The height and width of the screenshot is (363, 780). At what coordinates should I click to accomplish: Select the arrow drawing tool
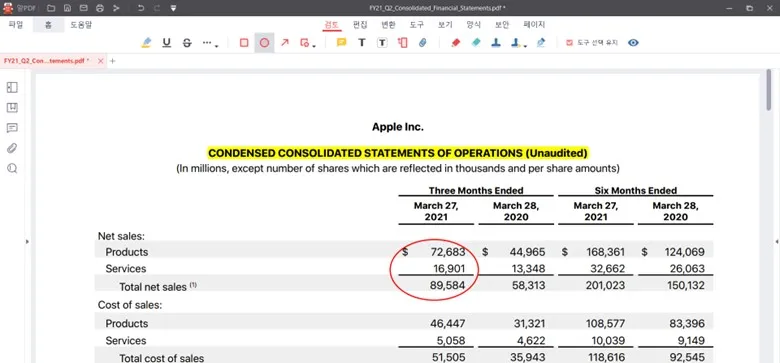[285, 43]
